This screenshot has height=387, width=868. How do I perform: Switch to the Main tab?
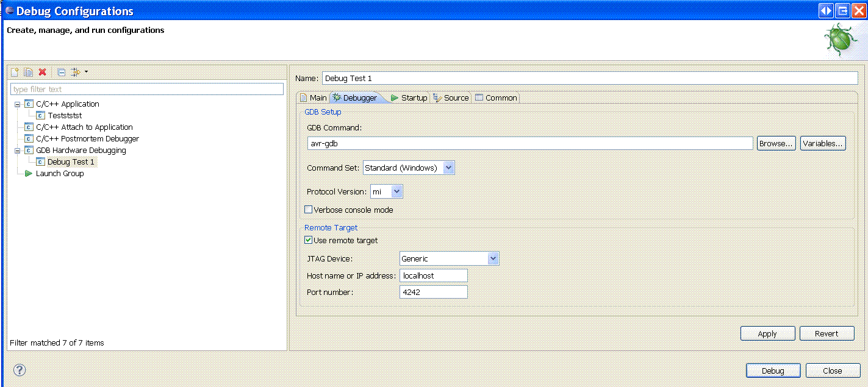(x=313, y=98)
